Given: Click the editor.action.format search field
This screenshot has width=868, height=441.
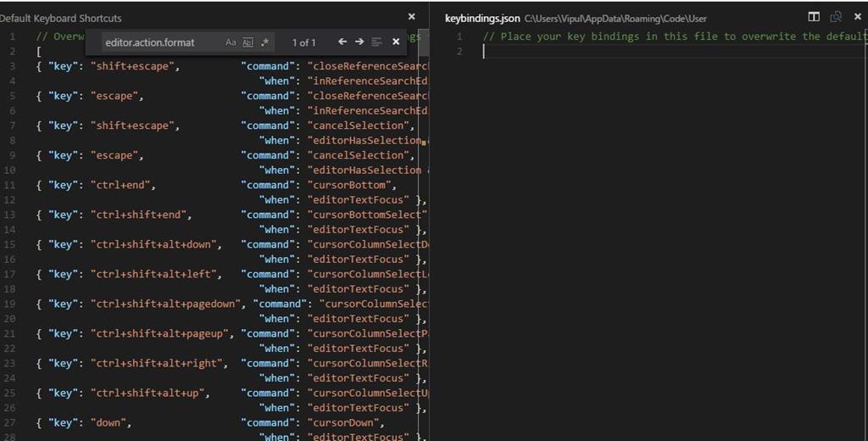Looking at the screenshot, I should tap(162, 42).
